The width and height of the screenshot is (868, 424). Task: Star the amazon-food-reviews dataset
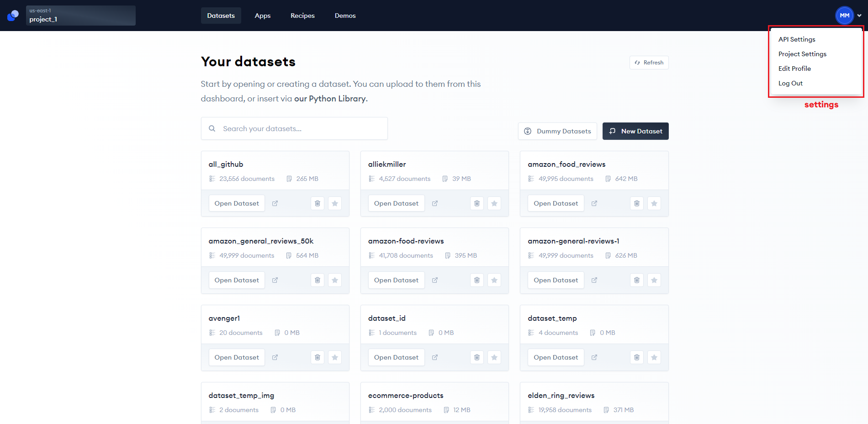(x=494, y=280)
